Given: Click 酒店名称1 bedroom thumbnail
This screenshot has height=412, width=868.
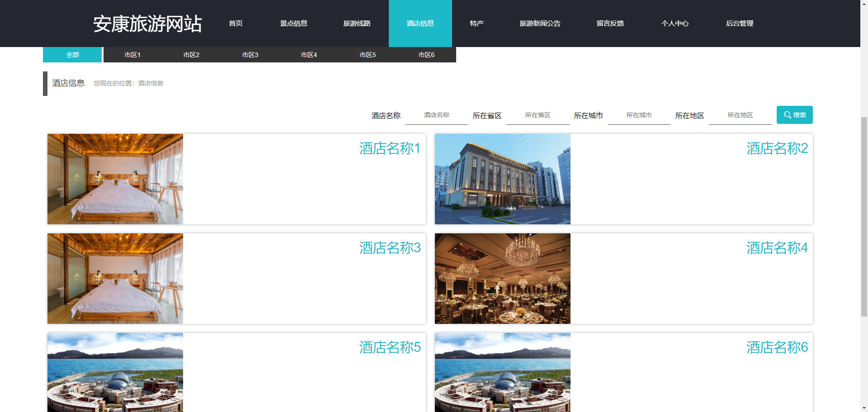Looking at the screenshot, I should point(115,179).
